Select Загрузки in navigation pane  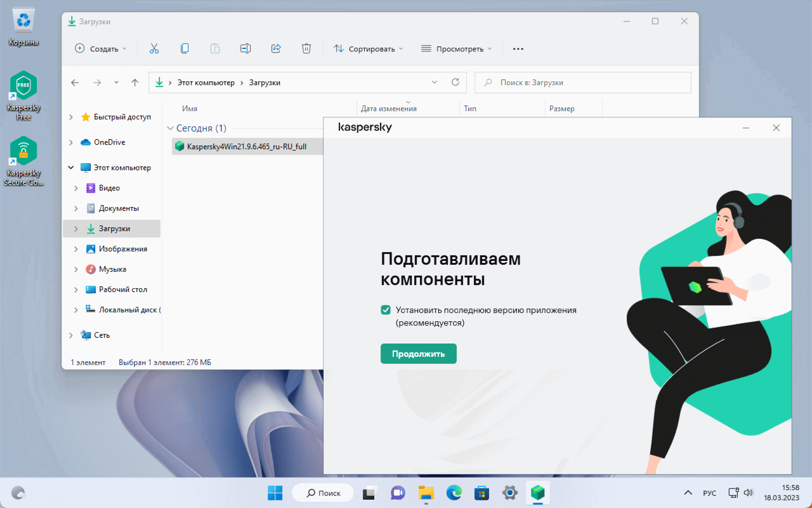point(112,229)
